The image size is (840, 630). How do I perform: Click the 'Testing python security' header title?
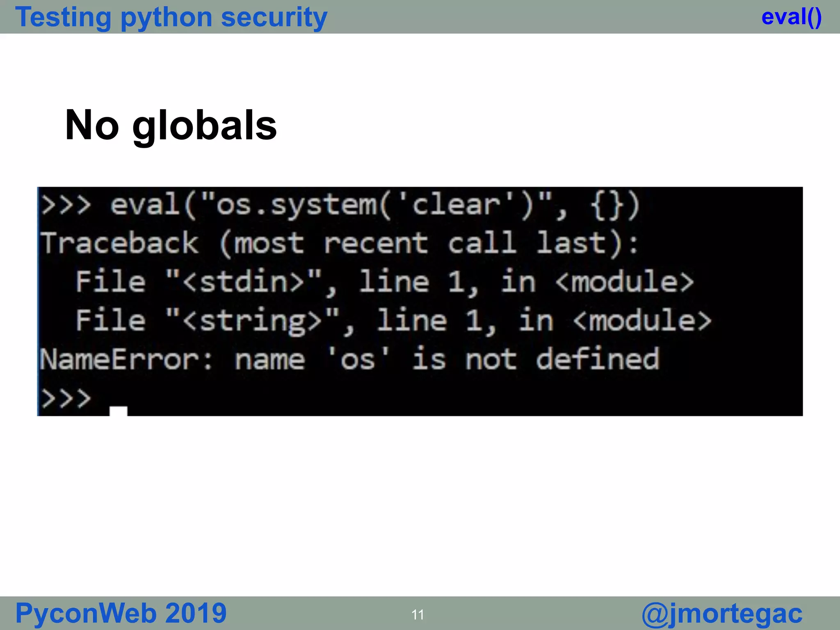(171, 17)
